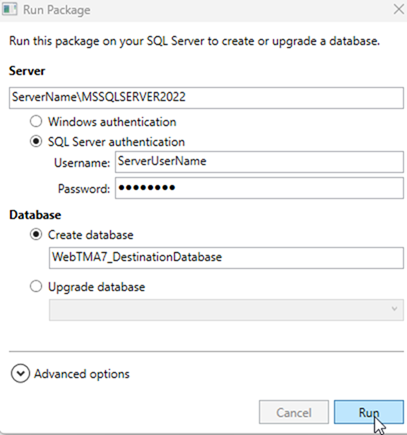Click the Server section heading
This screenshot has height=435, width=407.
[27, 71]
